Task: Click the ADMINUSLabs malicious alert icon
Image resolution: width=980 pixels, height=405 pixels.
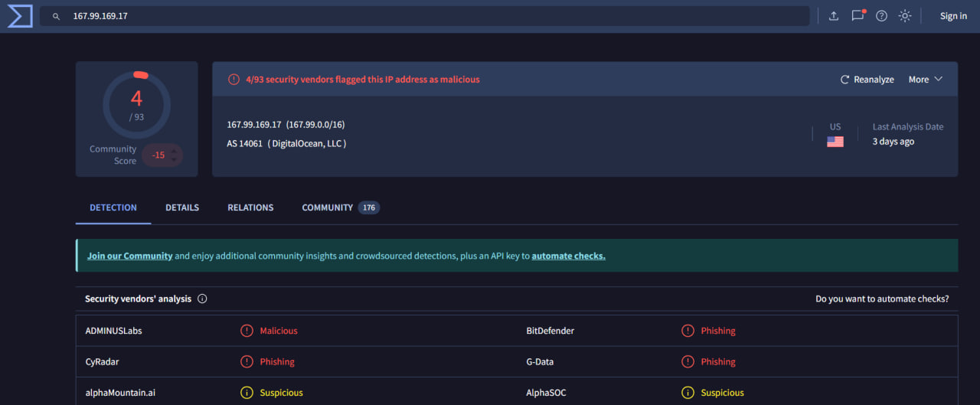Action: [x=247, y=331]
